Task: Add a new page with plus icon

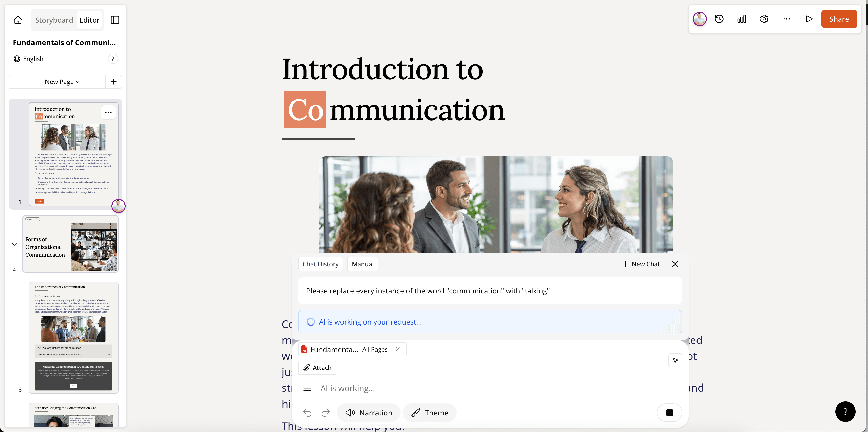Action: (114, 82)
